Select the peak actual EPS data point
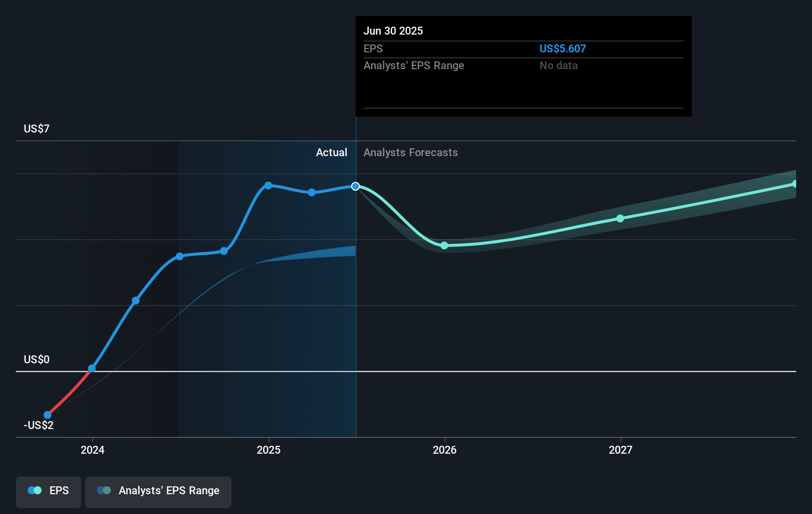This screenshot has width=812, height=514. click(268, 185)
